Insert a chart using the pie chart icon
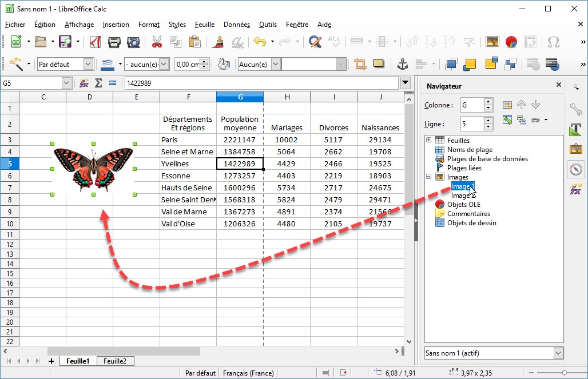 coord(511,42)
